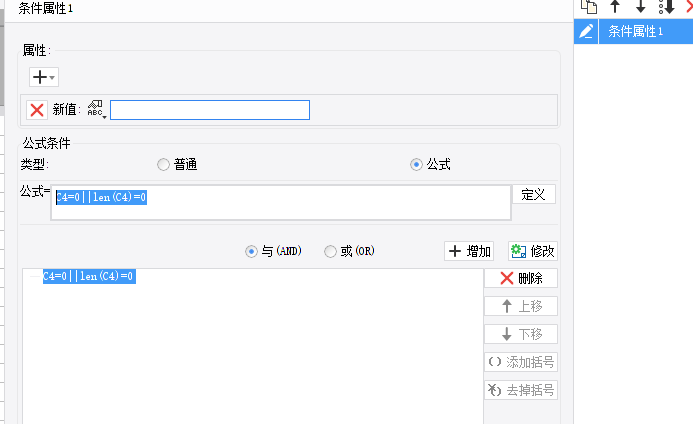Click the 删除 button
693x424 pixels.
pos(521,278)
